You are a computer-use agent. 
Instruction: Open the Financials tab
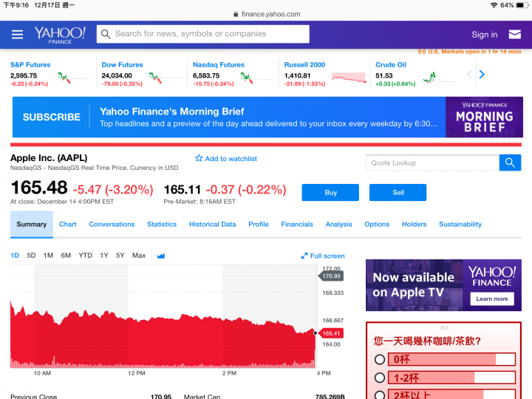[297, 225]
